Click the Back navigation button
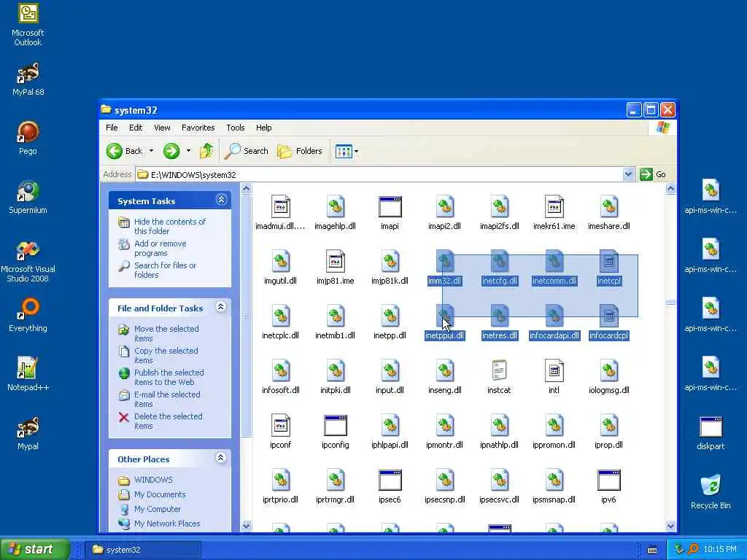Image resolution: width=747 pixels, height=560 pixels. point(124,151)
